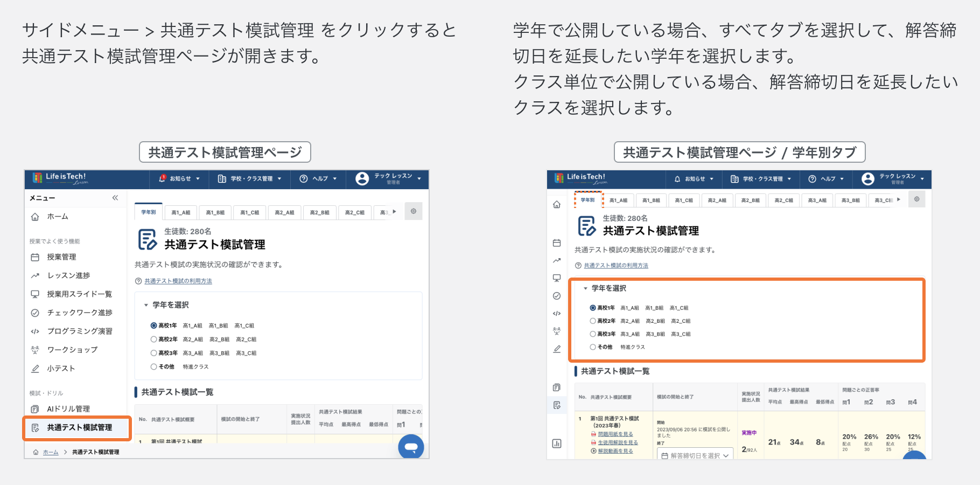Switch to 高1_C組 tab in right screenshot
Screen dimensions: 980x485
pos(684,200)
